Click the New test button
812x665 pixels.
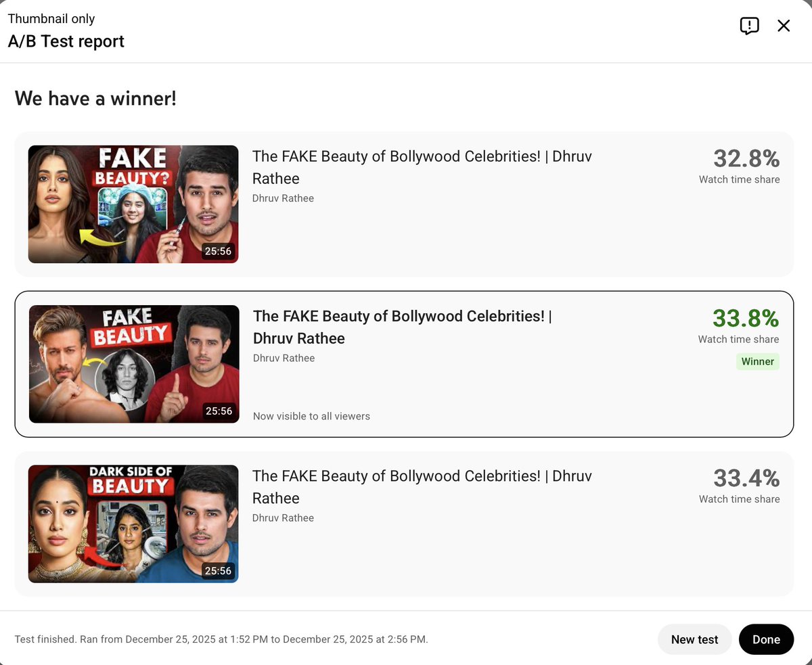click(x=694, y=639)
